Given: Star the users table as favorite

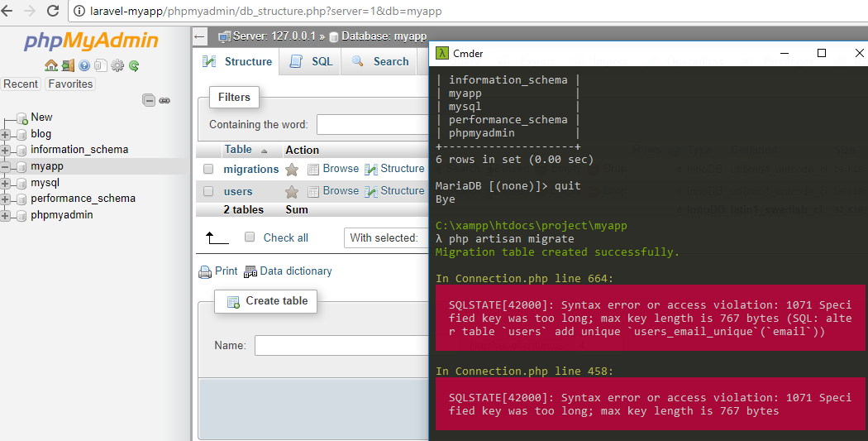Looking at the screenshot, I should 292,192.
